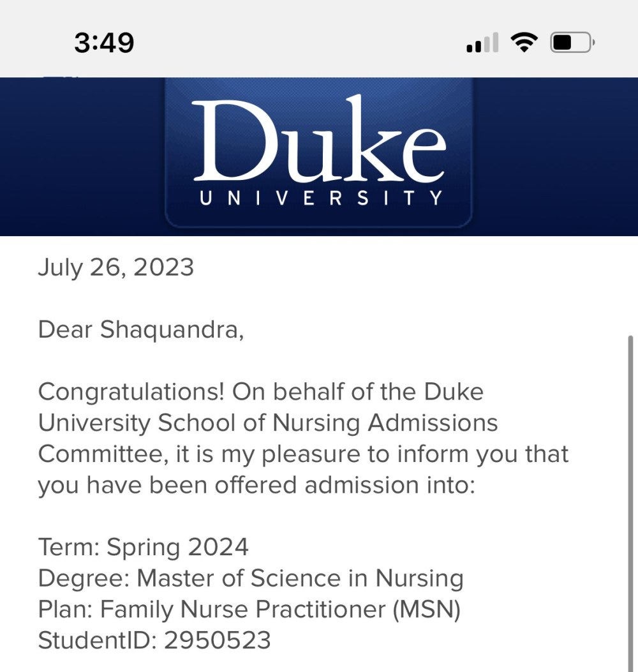The image size is (638, 672).
Task: Click the vertical scrollbar on right edge
Action: tap(630, 498)
